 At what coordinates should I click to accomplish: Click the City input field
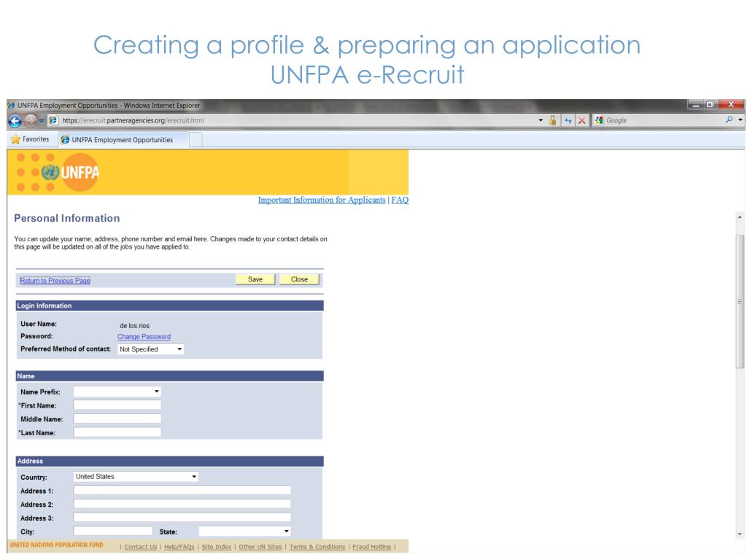coord(113,531)
